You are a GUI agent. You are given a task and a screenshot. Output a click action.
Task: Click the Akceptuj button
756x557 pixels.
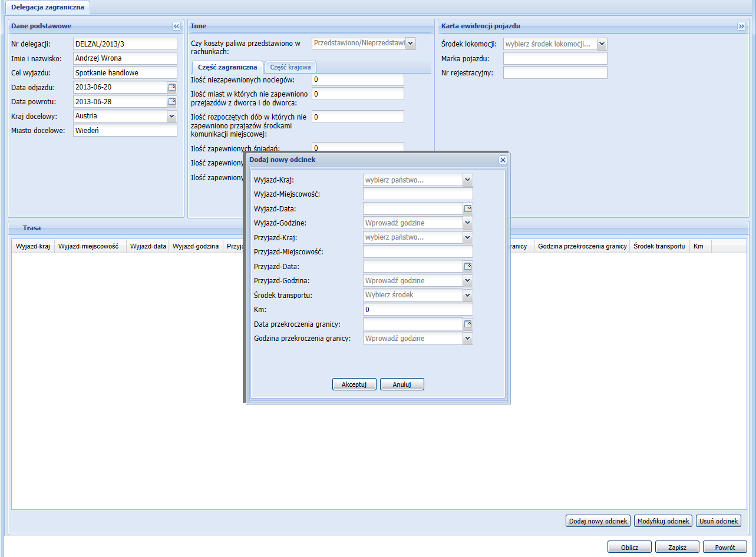pyautogui.click(x=354, y=384)
